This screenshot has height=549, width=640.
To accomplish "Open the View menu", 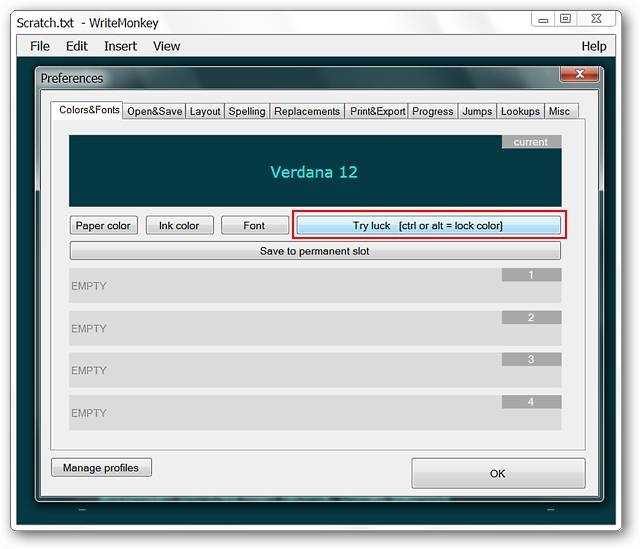I will click(x=167, y=46).
